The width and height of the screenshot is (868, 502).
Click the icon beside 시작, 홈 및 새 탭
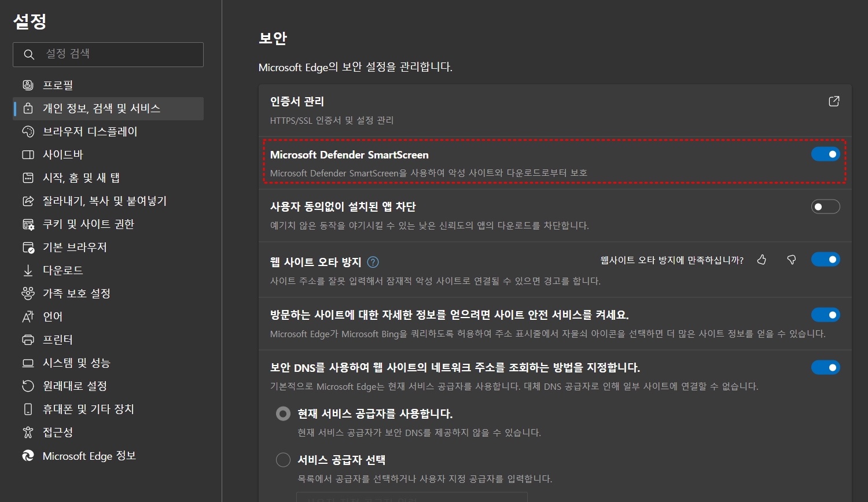tap(28, 178)
